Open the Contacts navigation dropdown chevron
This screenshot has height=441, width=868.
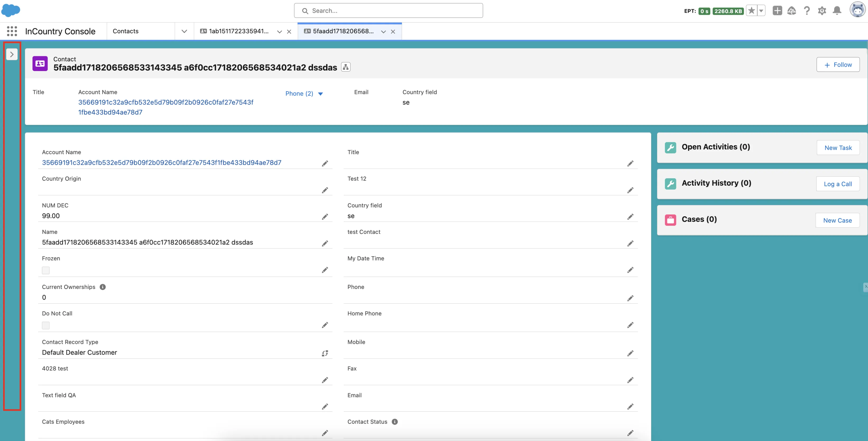point(184,31)
